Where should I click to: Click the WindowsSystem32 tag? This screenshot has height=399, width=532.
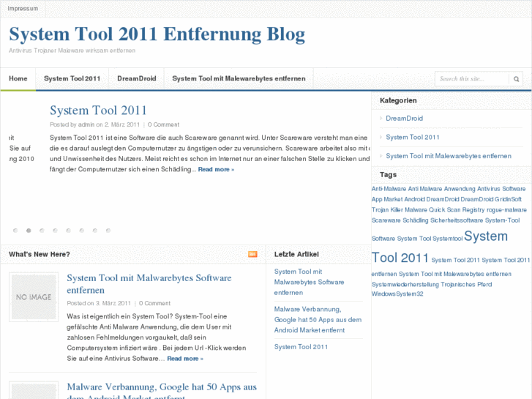pyautogui.click(x=397, y=294)
